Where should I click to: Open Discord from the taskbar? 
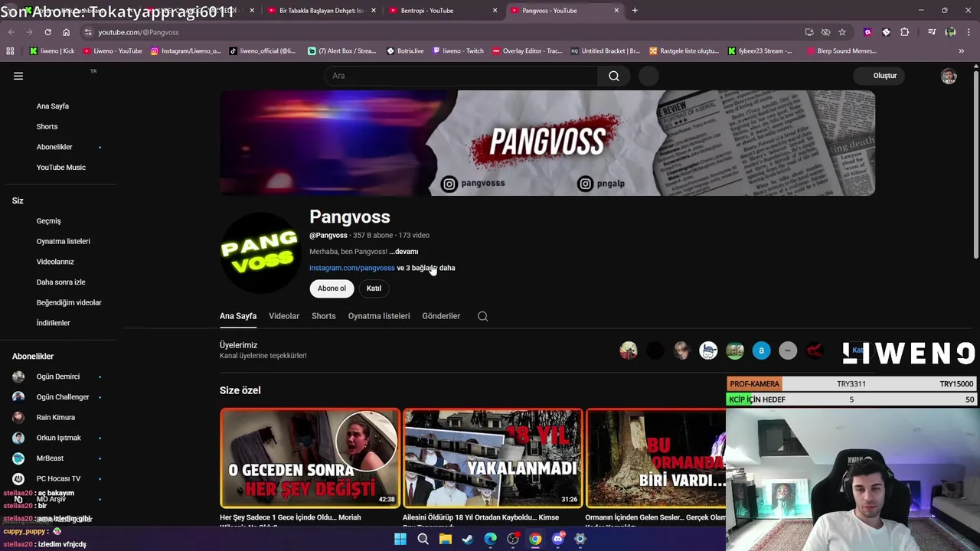[x=558, y=539]
